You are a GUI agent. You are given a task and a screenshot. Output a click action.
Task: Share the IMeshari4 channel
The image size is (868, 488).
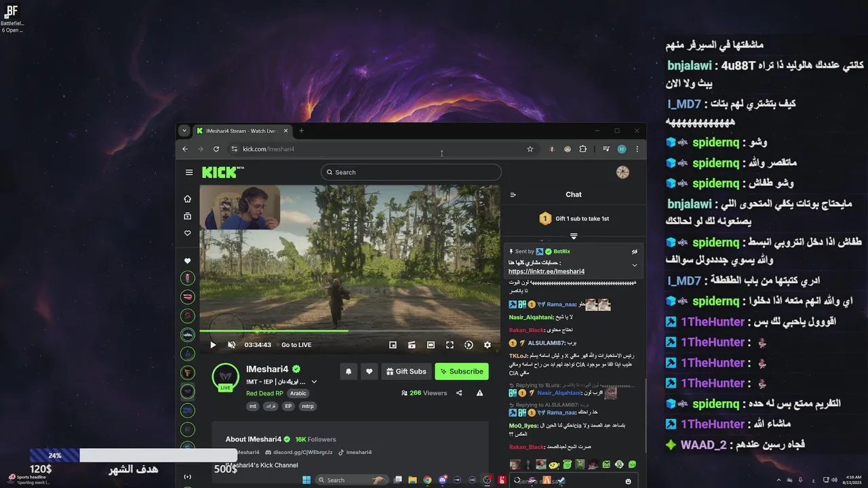tap(459, 392)
